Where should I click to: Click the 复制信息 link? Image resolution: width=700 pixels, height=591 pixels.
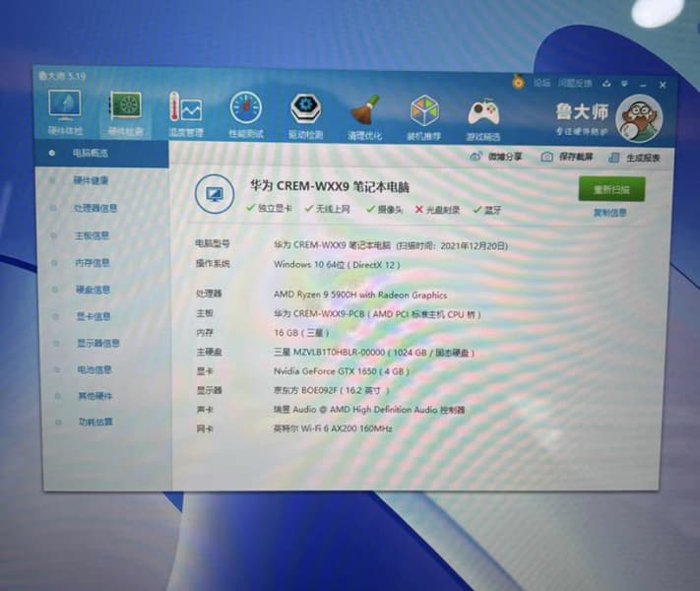pyautogui.click(x=610, y=213)
